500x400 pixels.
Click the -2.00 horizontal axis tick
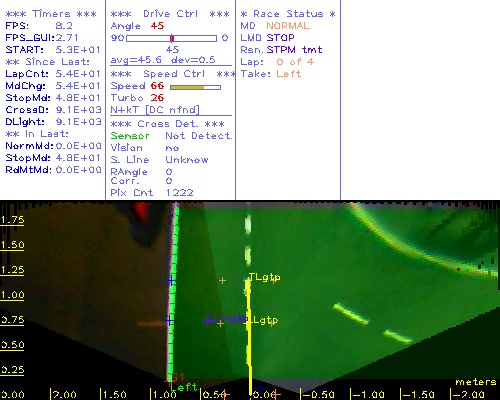467,395
